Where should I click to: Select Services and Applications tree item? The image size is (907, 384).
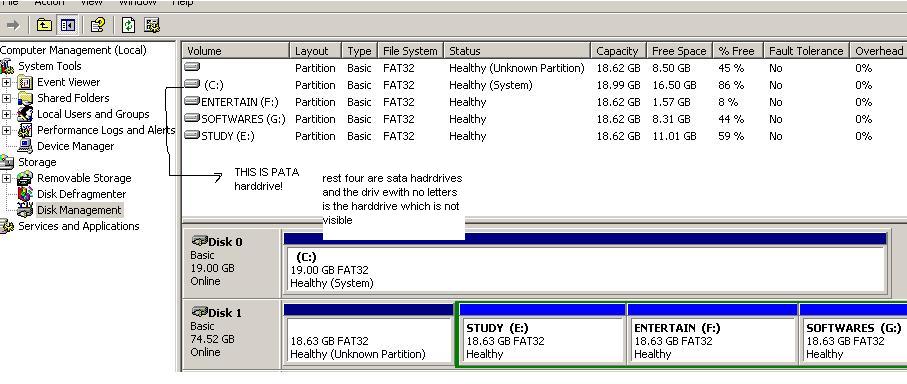click(79, 226)
